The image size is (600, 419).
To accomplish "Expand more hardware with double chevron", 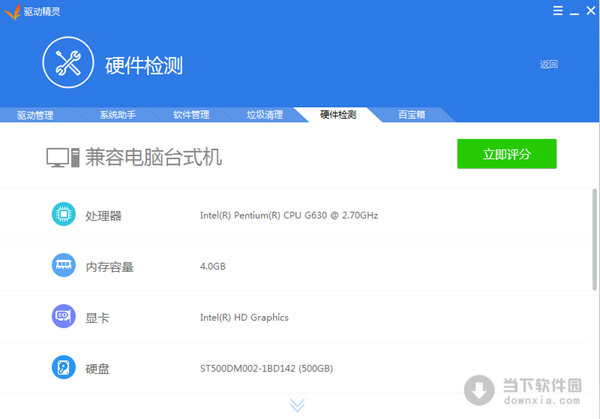I will (297, 405).
